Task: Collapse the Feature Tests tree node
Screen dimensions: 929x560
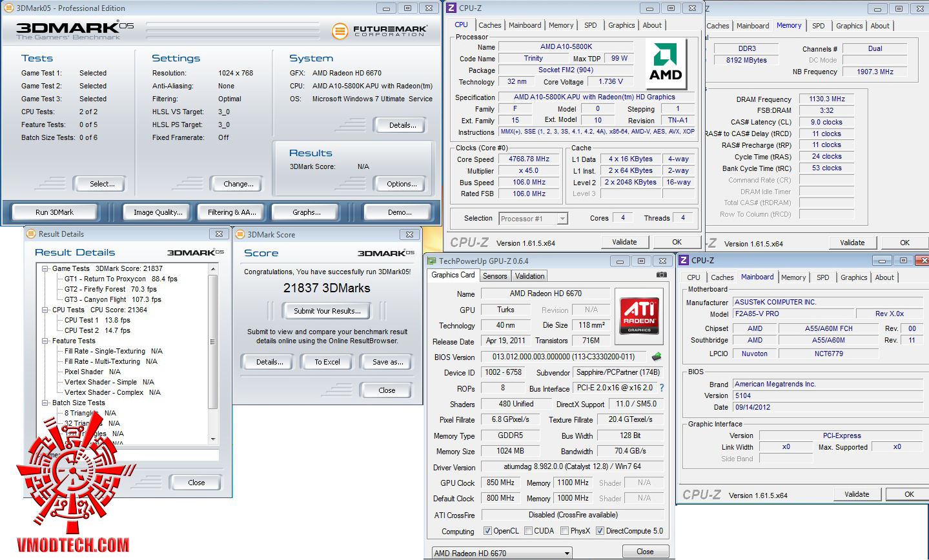Action: pos(45,341)
